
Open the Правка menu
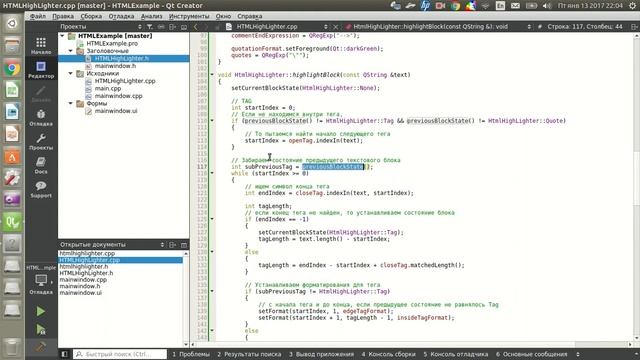point(63,16)
